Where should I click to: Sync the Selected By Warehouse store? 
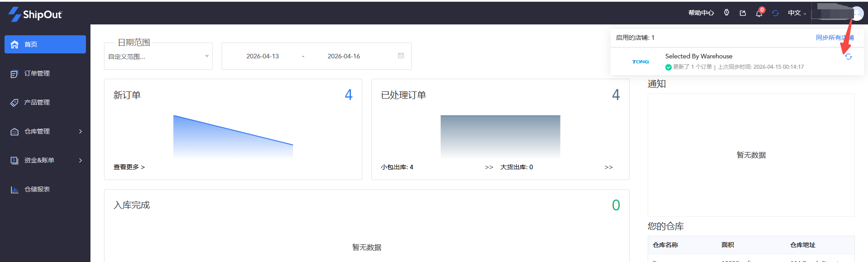click(849, 57)
